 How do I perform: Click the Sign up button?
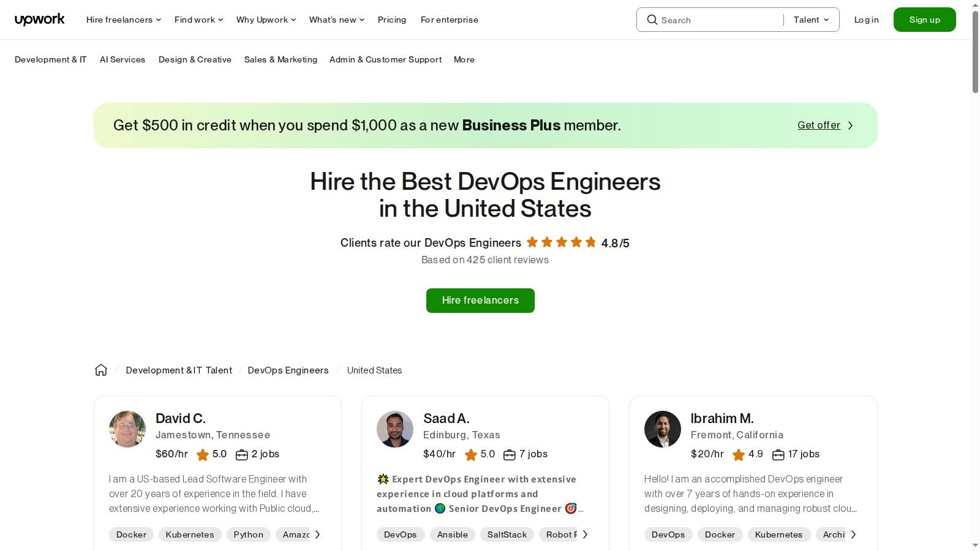[924, 19]
